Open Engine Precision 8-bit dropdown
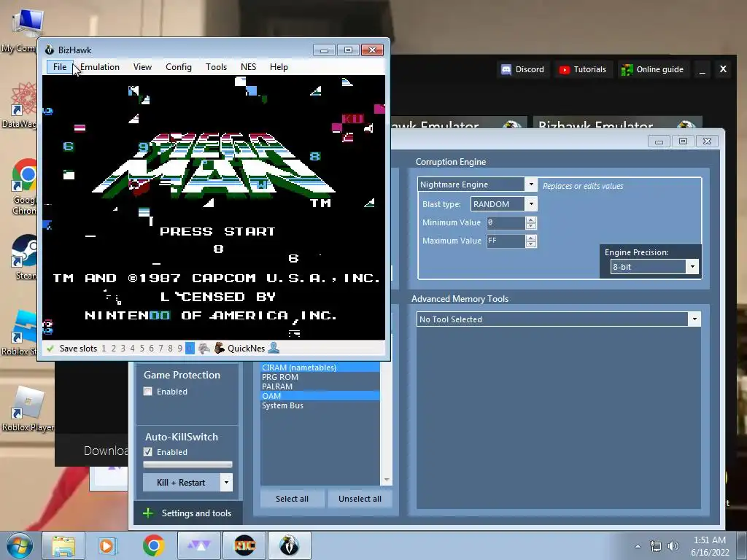This screenshot has width=747, height=560. click(x=693, y=267)
